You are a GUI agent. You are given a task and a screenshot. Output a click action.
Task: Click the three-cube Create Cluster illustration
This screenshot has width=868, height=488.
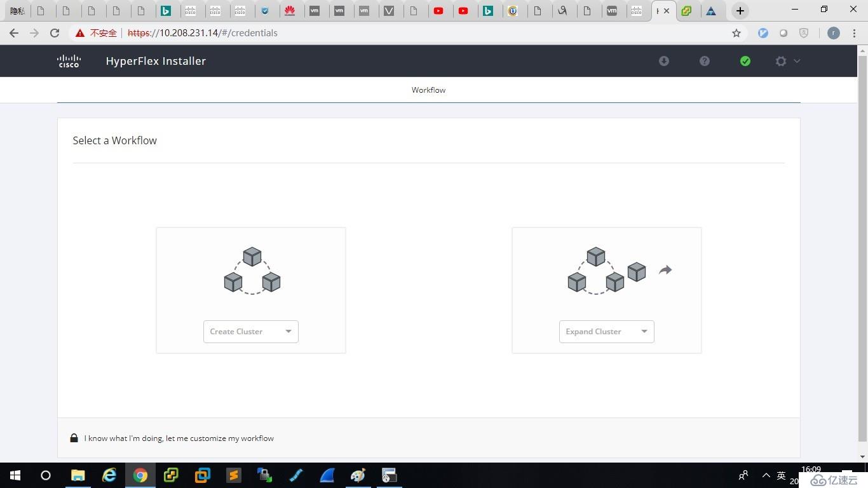tap(252, 271)
